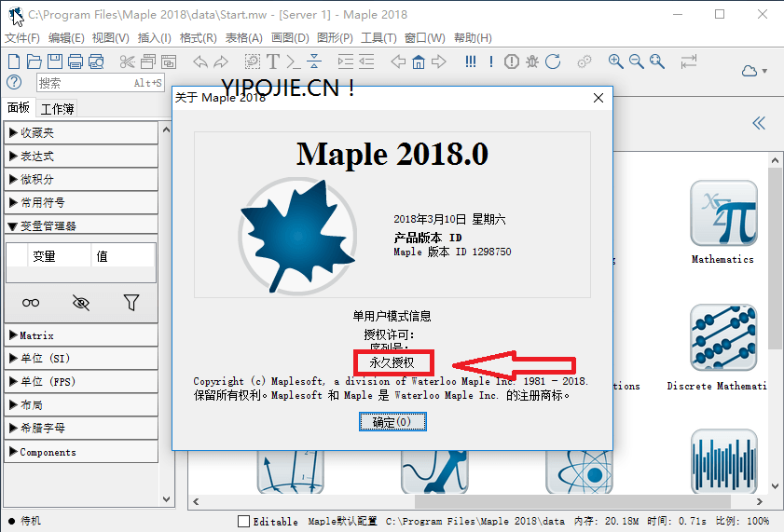The height and width of the screenshot is (532, 784).
Task: Print the document with printer icon
Action: coord(75,61)
